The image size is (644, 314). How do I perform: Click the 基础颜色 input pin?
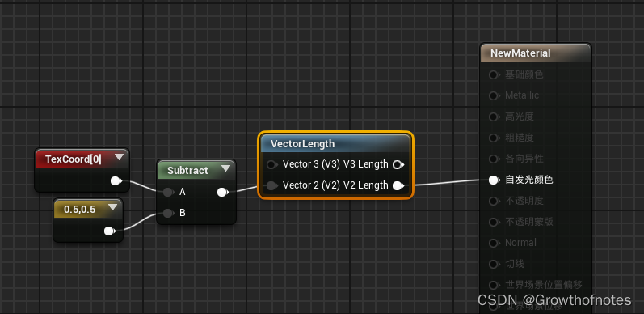click(494, 75)
